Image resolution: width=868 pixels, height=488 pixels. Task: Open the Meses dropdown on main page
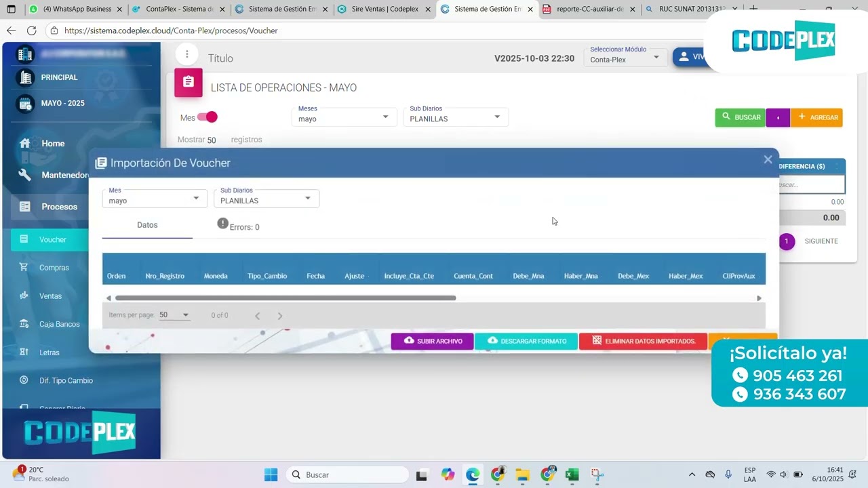(x=344, y=117)
